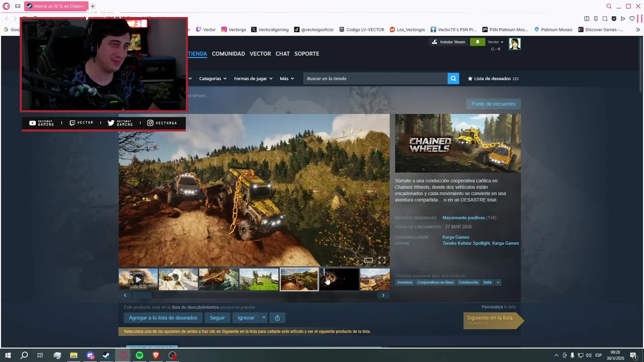Open the dropdown arrow beside Ignorar
This screenshot has height=362, width=644.
click(x=263, y=318)
